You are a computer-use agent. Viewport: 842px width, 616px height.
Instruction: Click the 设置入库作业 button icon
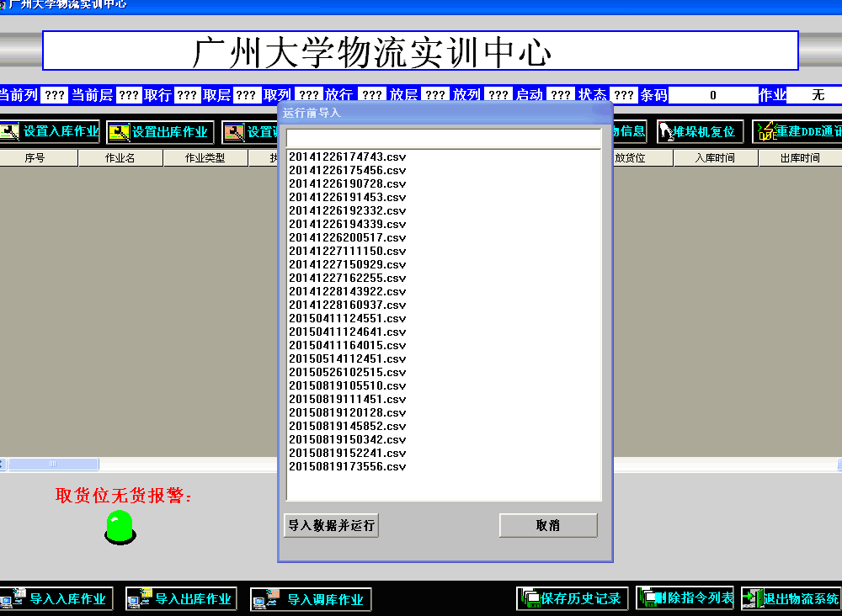[10, 132]
